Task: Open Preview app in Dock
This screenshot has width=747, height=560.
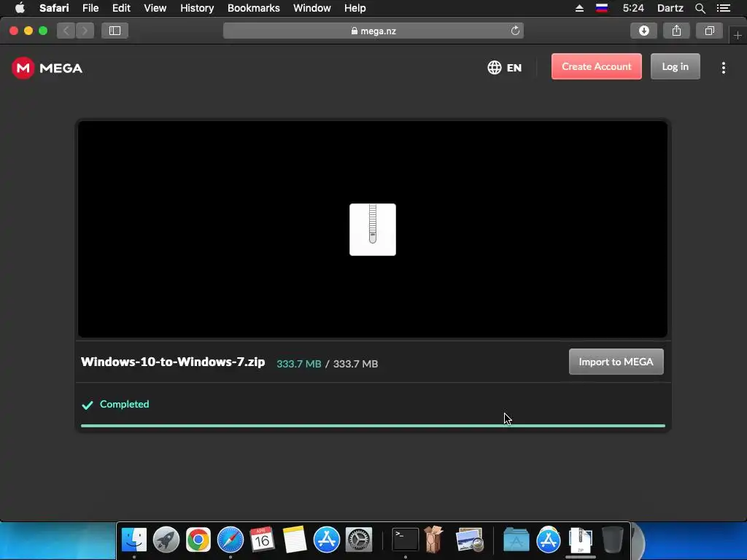Action: [x=469, y=540]
